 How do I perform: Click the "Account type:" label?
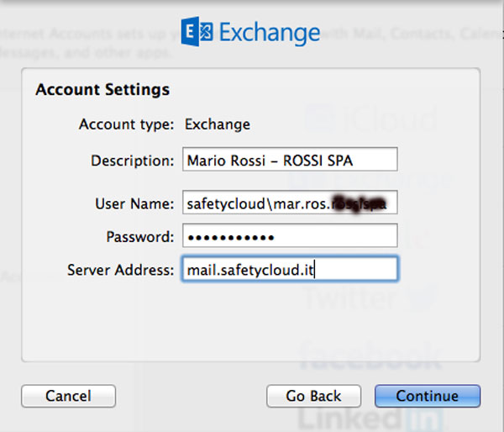(x=126, y=124)
